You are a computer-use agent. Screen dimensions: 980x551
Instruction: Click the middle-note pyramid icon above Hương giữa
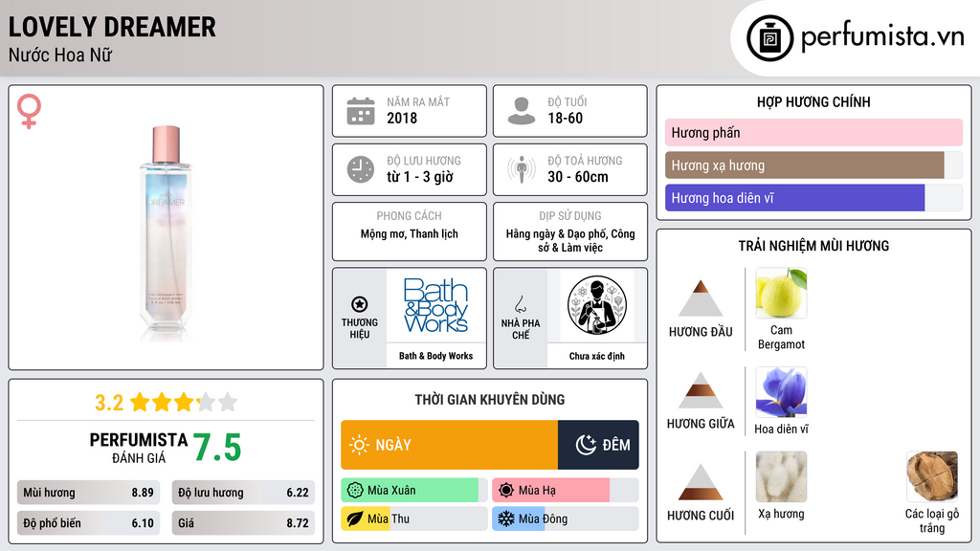[x=701, y=390]
